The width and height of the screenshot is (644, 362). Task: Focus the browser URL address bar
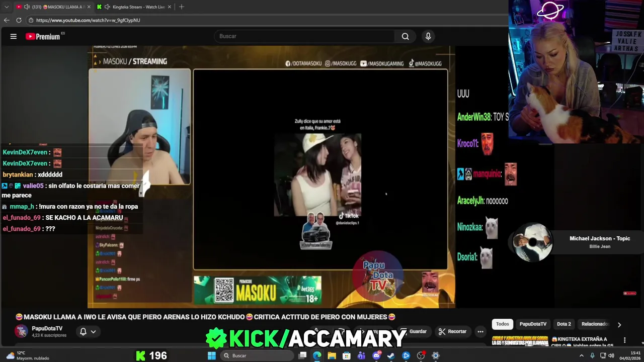[267, 20]
